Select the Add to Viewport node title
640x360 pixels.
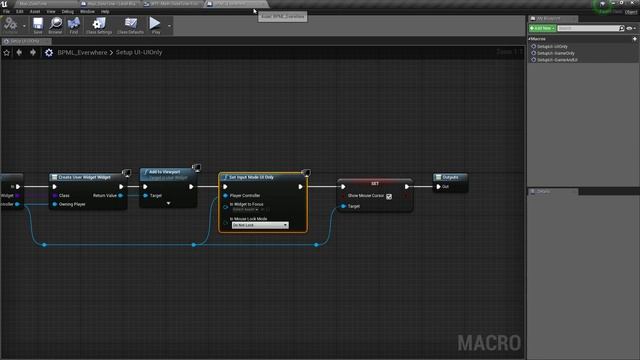pos(164,172)
